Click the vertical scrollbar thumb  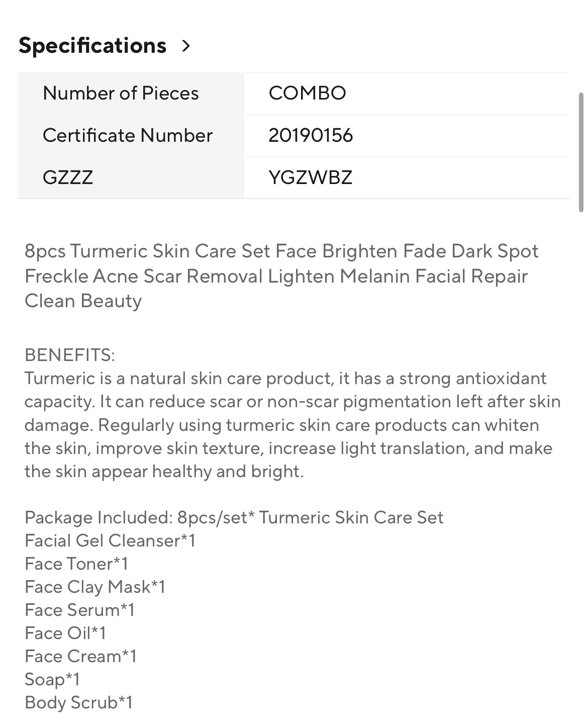[x=581, y=152]
